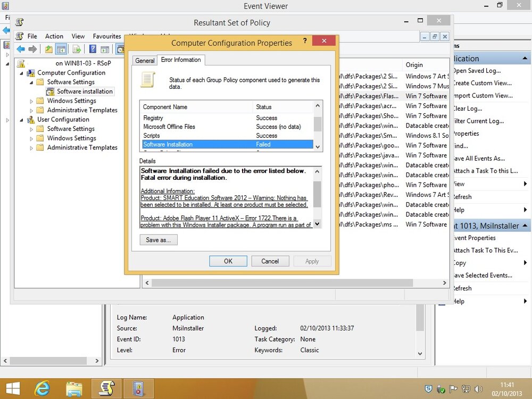Select the Windows 8.1 So package row

[394, 136]
